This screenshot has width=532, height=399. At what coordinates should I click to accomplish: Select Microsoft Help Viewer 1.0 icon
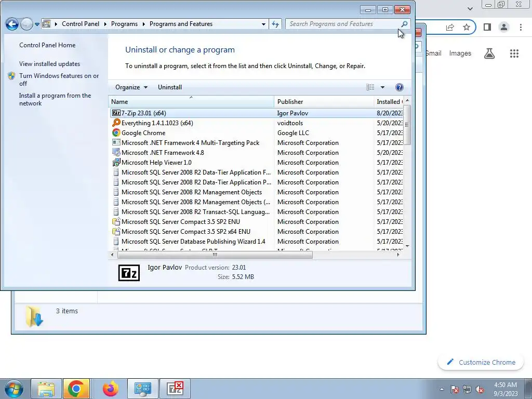pyautogui.click(x=116, y=162)
